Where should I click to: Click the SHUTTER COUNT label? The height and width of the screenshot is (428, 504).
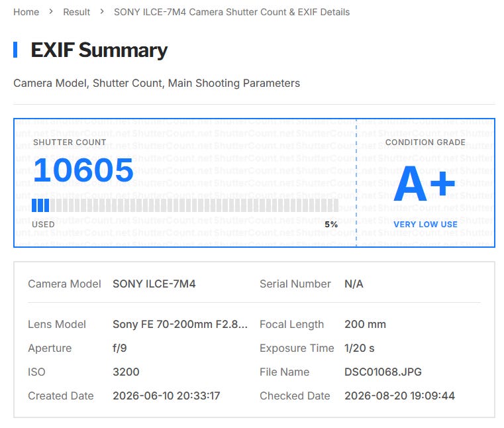70,142
